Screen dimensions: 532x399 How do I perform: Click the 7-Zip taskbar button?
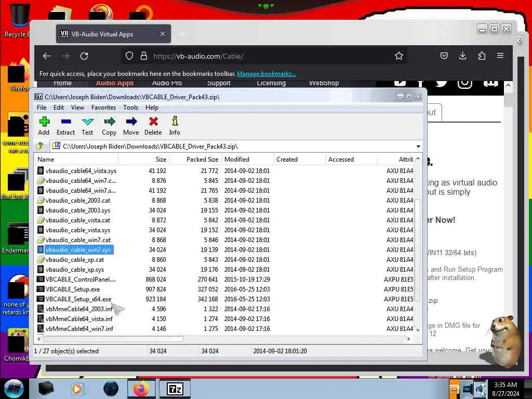(x=175, y=389)
